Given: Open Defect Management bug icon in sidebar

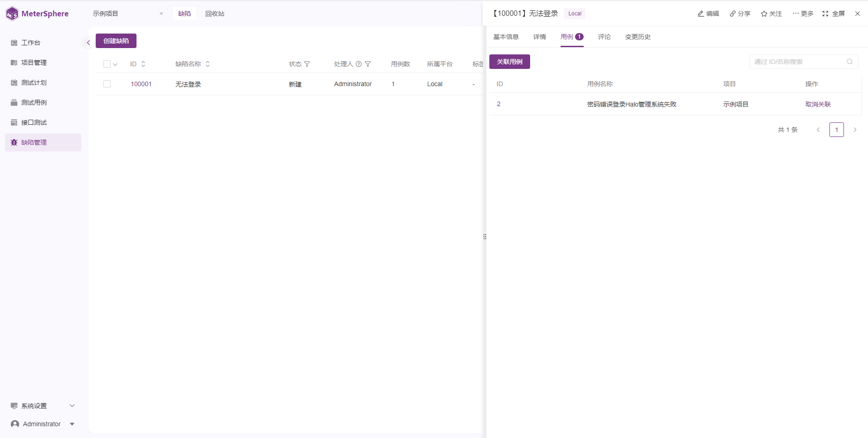Looking at the screenshot, I should [14, 142].
